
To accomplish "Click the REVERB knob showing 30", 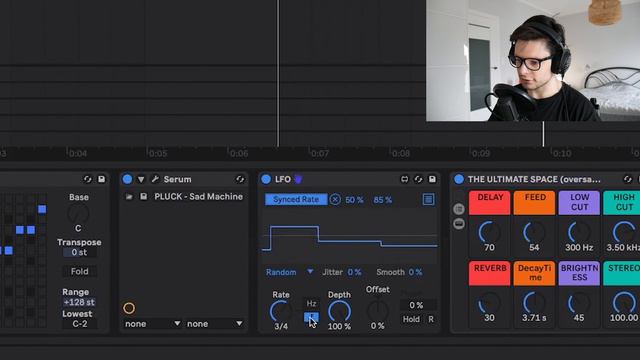I will pos(489,303).
